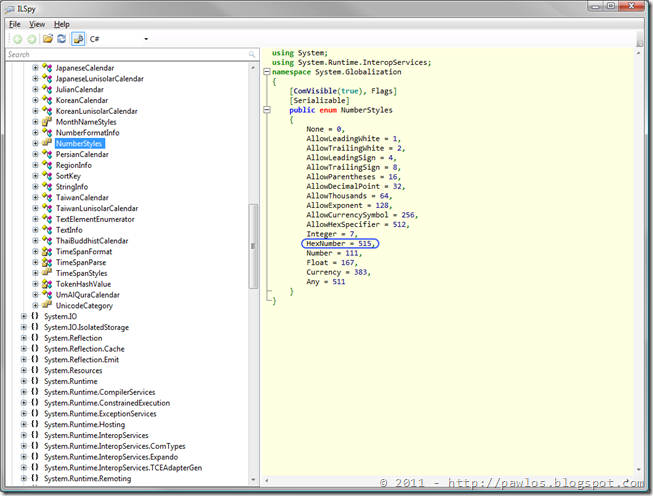The image size is (653, 496).
Task: Collapse the namespace System.Globalization code block
Action: [x=267, y=72]
